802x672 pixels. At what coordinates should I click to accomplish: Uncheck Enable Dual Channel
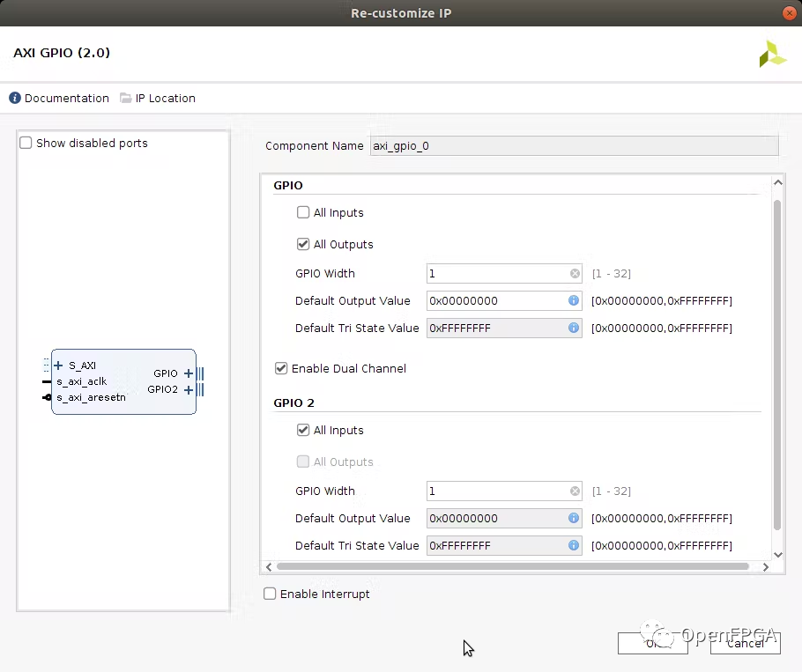pos(281,369)
